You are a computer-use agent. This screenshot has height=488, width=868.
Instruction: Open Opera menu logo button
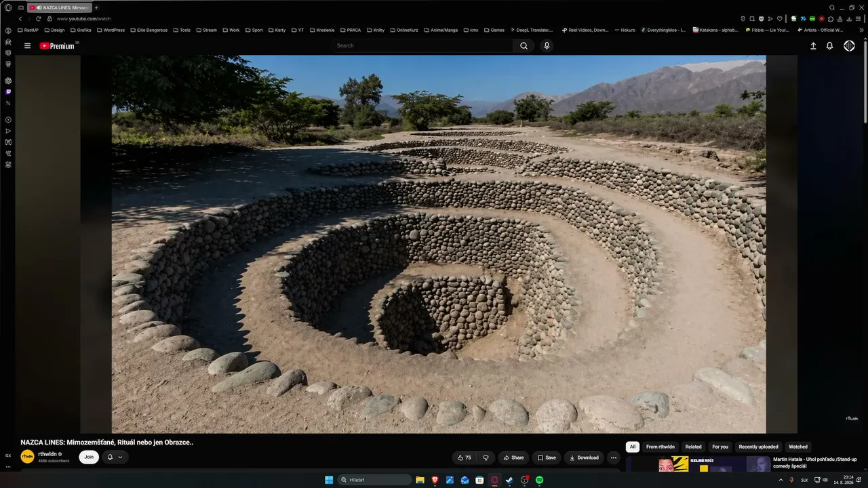(8, 7)
